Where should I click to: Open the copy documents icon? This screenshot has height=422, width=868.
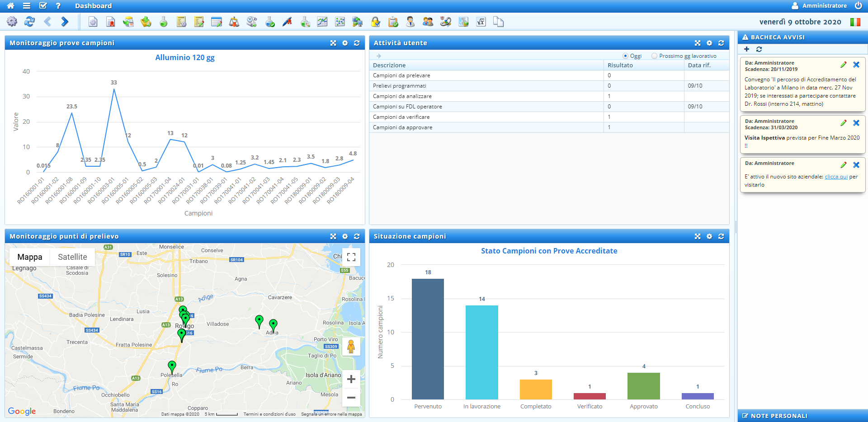coord(499,22)
